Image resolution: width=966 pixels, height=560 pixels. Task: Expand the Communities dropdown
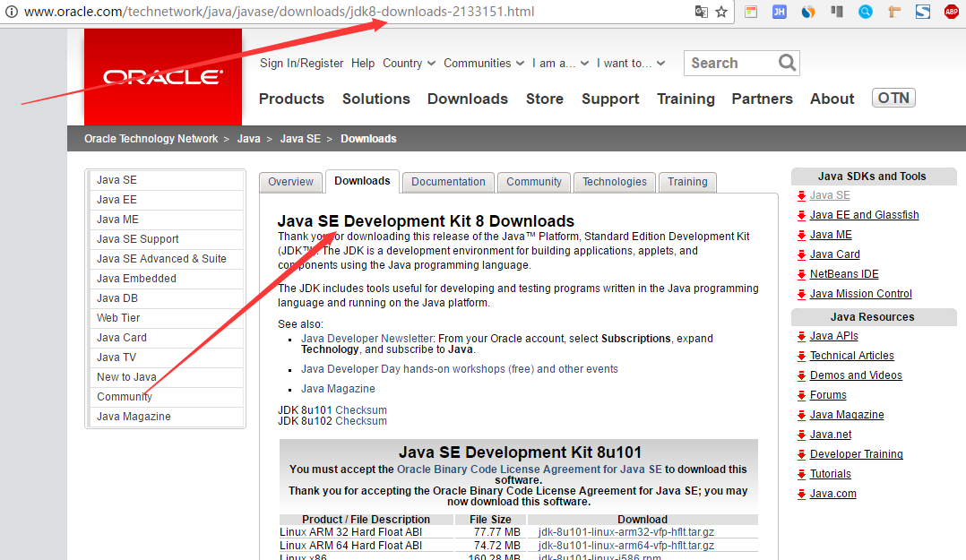[484, 64]
